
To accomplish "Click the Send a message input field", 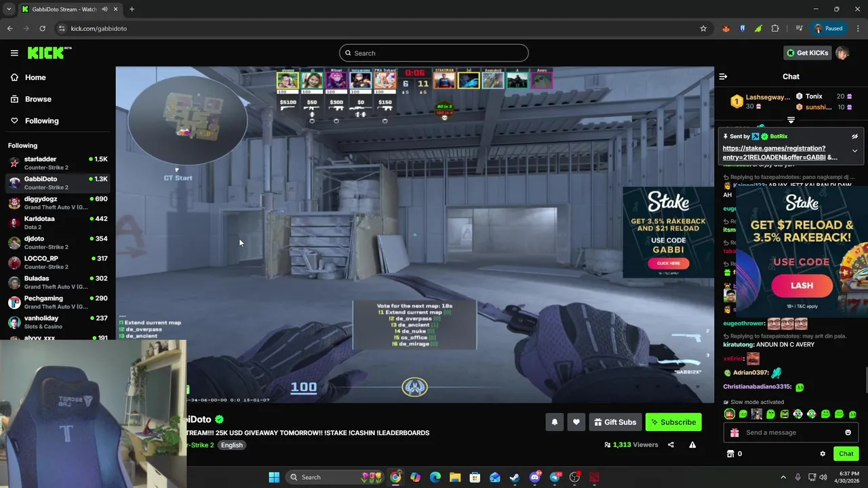I will click(x=790, y=432).
